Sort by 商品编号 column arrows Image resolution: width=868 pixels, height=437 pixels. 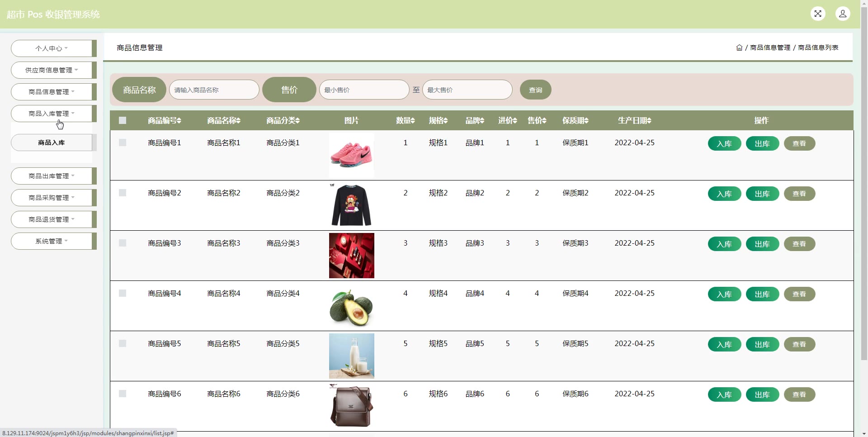[179, 120]
